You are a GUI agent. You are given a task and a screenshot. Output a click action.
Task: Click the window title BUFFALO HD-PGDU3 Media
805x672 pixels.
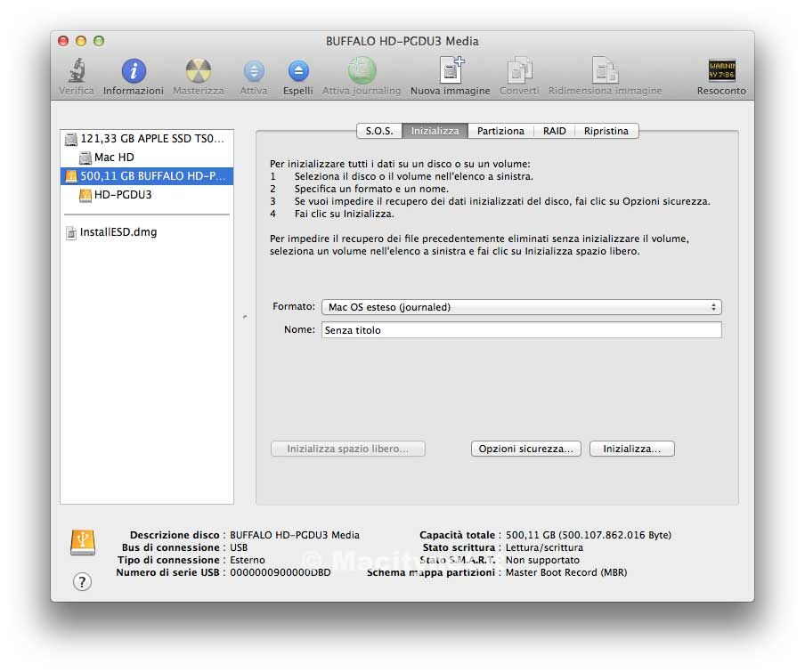tap(402, 41)
